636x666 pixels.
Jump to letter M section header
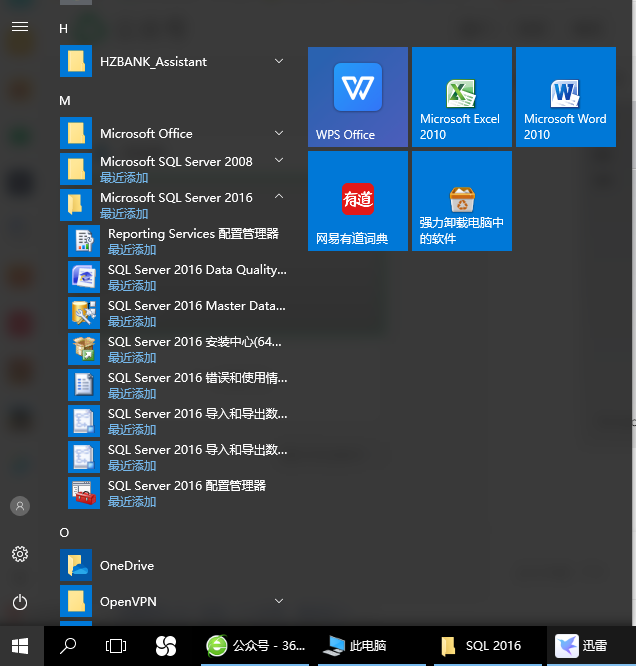click(65, 101)
